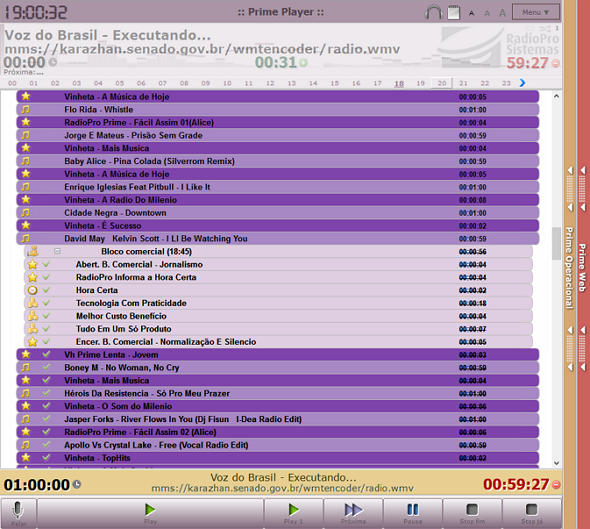Toggle the shuffle icon
The width and height of the screenshot is (590, 529).
(544, 28)
